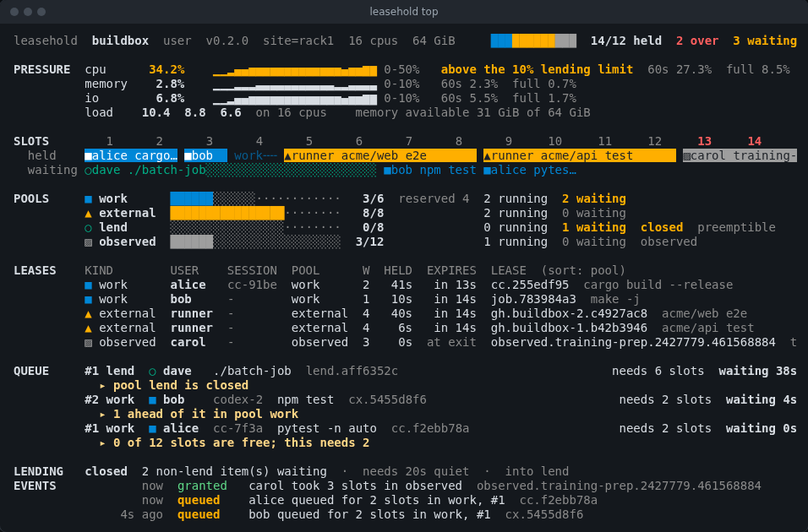Click 'reserved 4' in the work pool row

(434, 198)
